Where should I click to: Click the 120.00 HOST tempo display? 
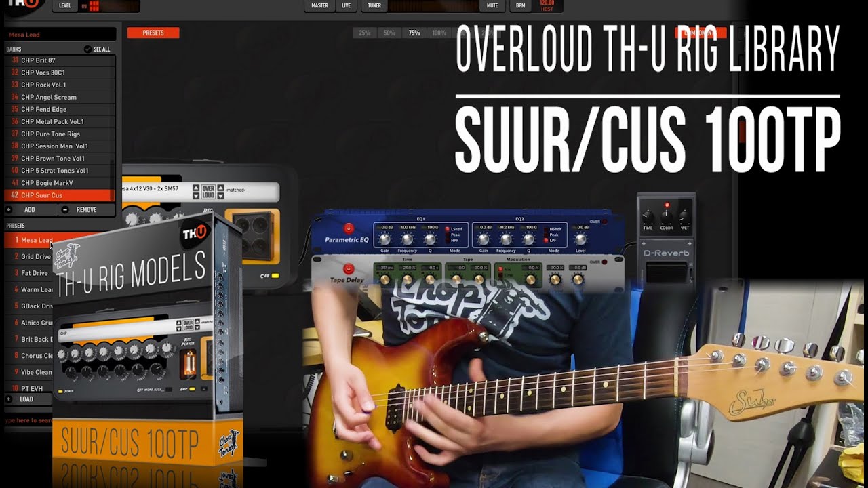pos(547,6)
